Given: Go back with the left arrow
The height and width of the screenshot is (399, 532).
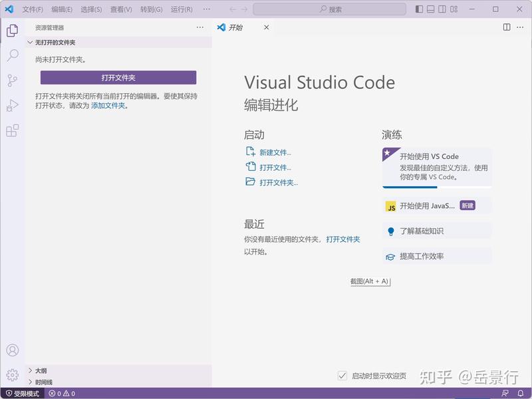Looking at the screenshot, I should [233, 9].
